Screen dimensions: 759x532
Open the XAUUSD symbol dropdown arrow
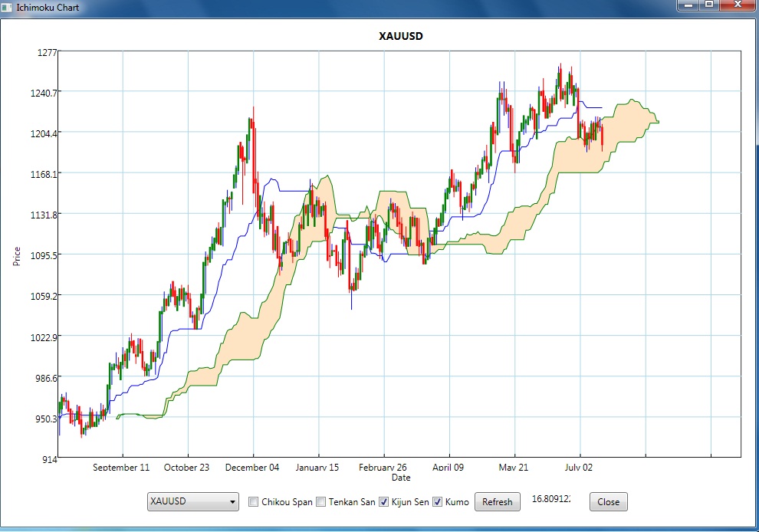pos(232,503)
